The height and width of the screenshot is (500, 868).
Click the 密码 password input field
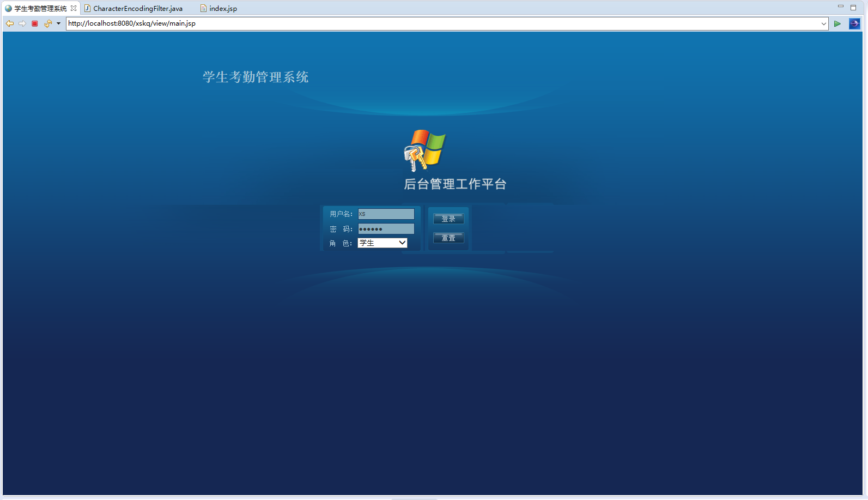tap(386, 229)
